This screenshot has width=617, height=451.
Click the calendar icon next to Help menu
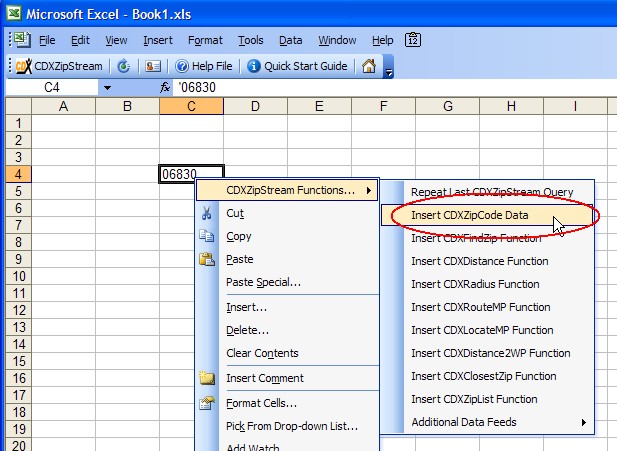[x=413, y=40]
